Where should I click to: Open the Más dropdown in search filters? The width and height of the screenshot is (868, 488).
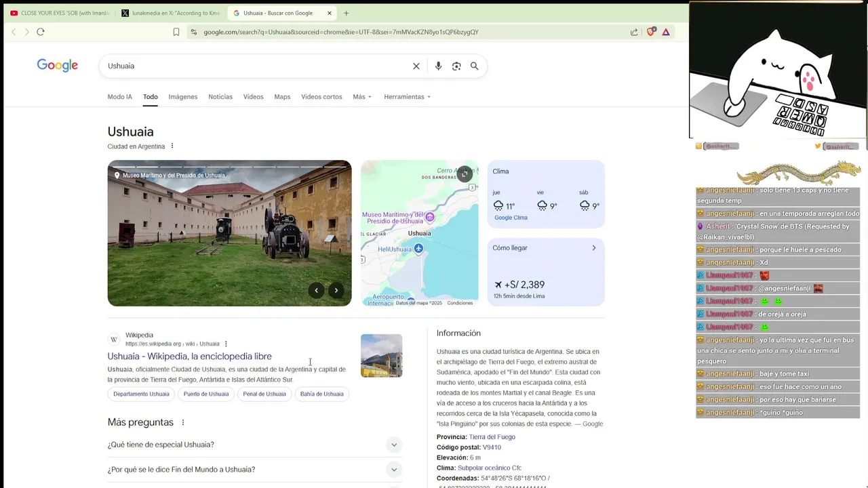[x=362, y=97]
